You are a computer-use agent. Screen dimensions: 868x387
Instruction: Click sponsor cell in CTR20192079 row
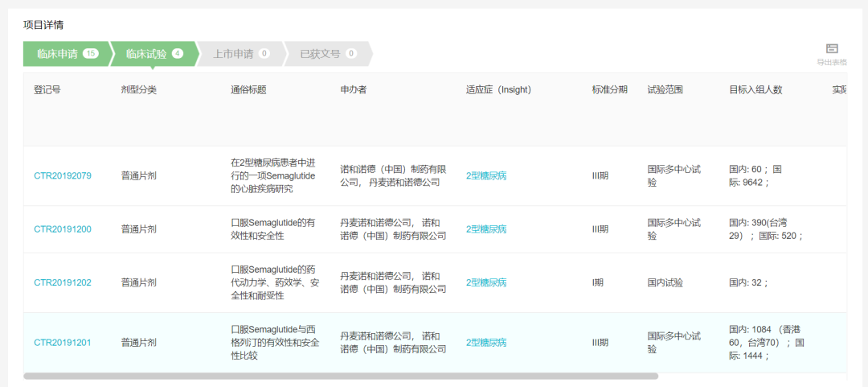393,175
